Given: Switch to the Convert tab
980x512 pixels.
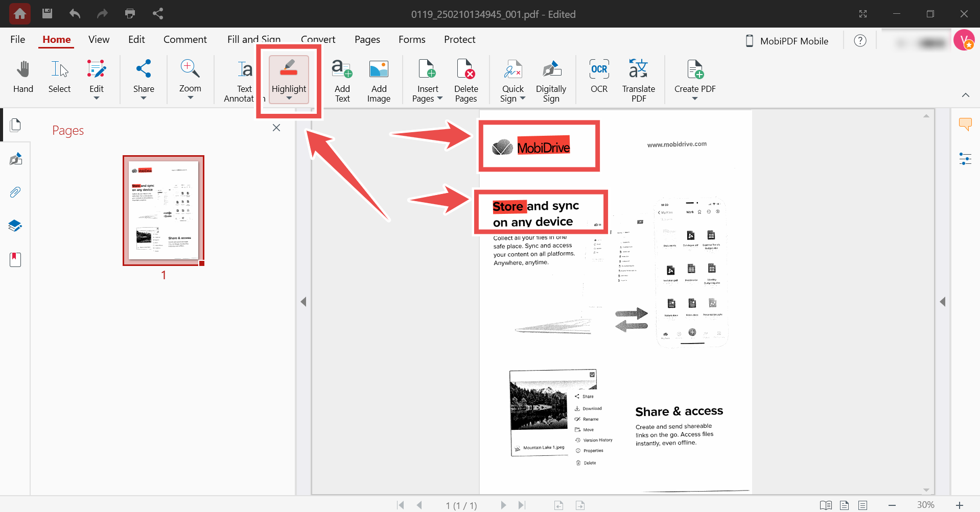Looking at the screenshot, I should point(318,39).
